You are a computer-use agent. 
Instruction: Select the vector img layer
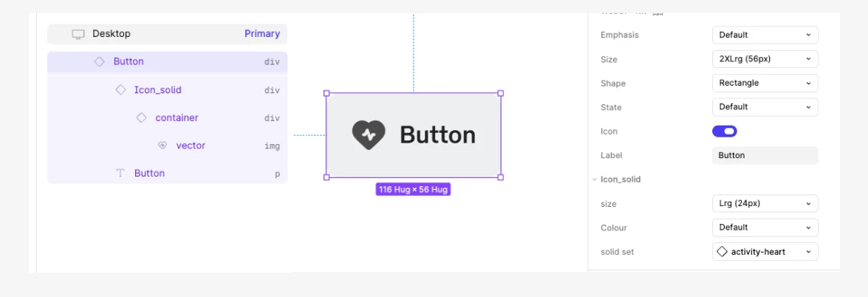click(167, 146)
